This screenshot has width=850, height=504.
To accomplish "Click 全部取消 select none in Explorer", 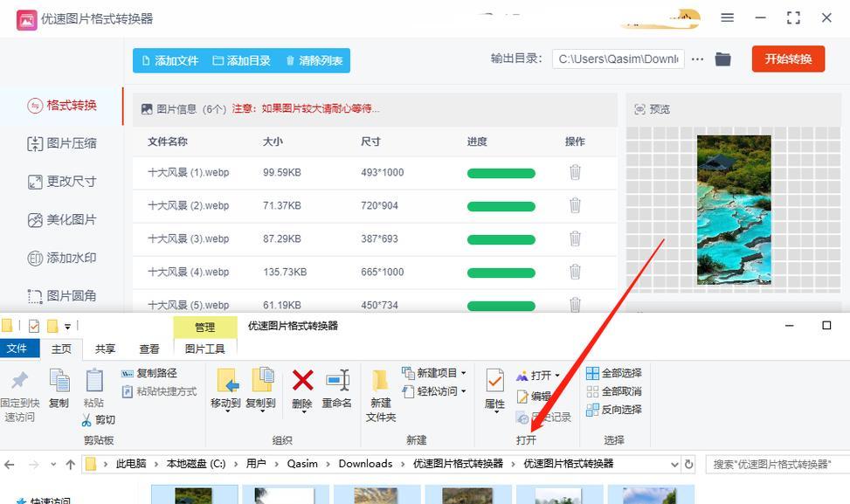I will coord(614,391).
